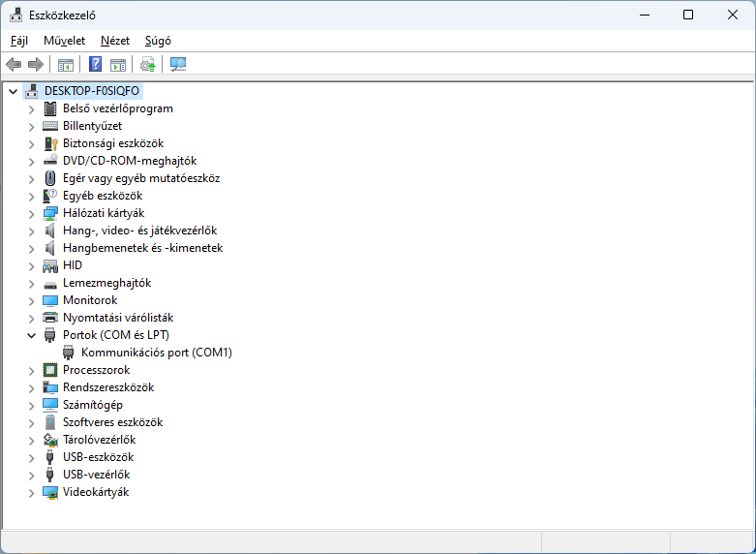Toggle the console tree pane toolbar icon
Image resolution: width=756 pixels, height=554 pixels.
click(66, 65)
